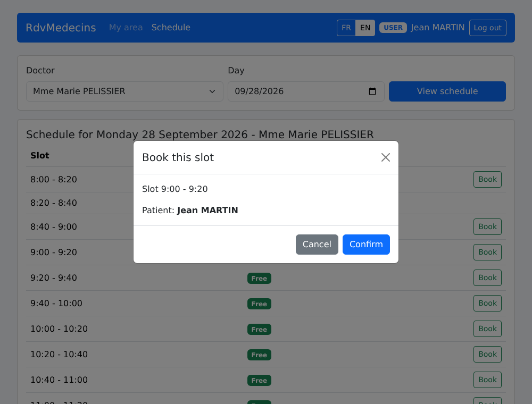Select the 8:20 - 8:40 slot text
This screenshot has height=404, width=532.
click(54, 203)
